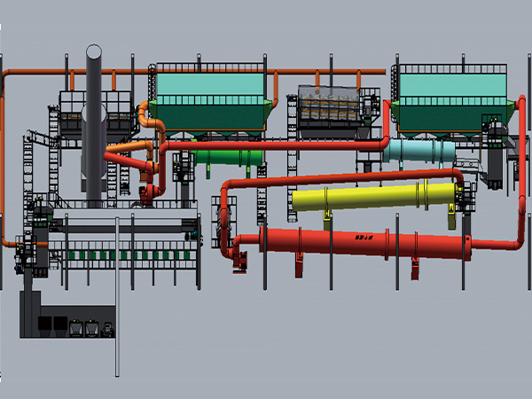
Task: Select the green horizontal drum
Action: [228, 156]
